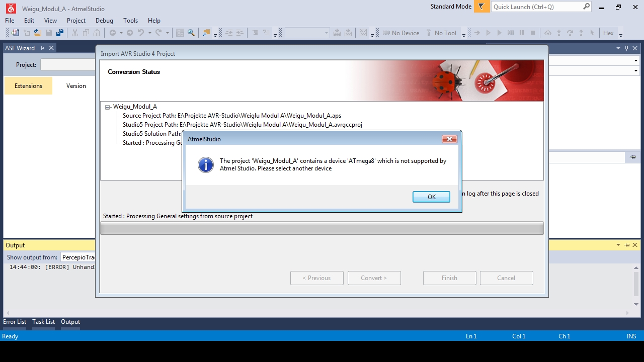Click the Save single-disk icon
The height and width of the screenshot is (362, 644).
click(x=49, y=33)
